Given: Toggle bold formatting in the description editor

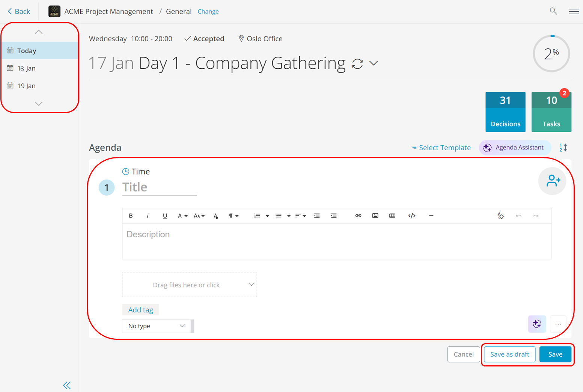Looking at the screenshot, I should tap(131, 216).
